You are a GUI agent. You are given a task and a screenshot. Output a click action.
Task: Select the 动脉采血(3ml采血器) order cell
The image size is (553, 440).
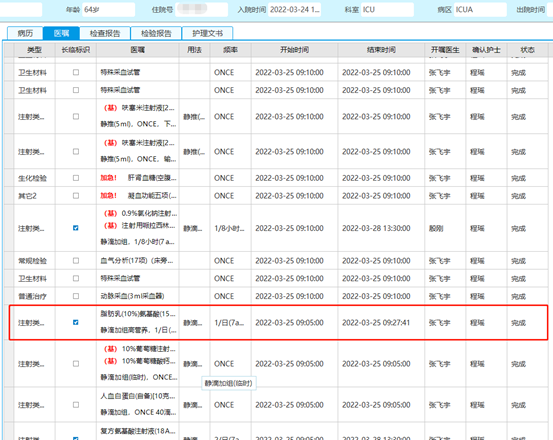pyautogui.click(x=138, y=296)
